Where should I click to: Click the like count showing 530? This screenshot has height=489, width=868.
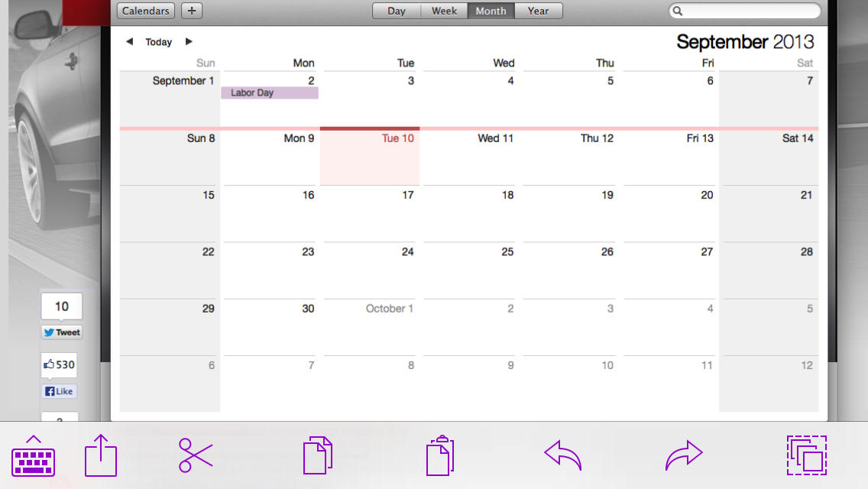pos(59,365)
